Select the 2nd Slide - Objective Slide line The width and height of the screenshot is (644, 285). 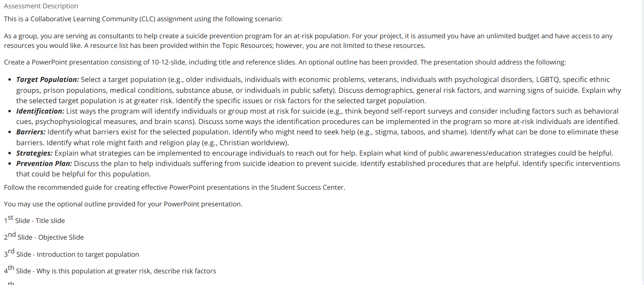click(44, 236)
